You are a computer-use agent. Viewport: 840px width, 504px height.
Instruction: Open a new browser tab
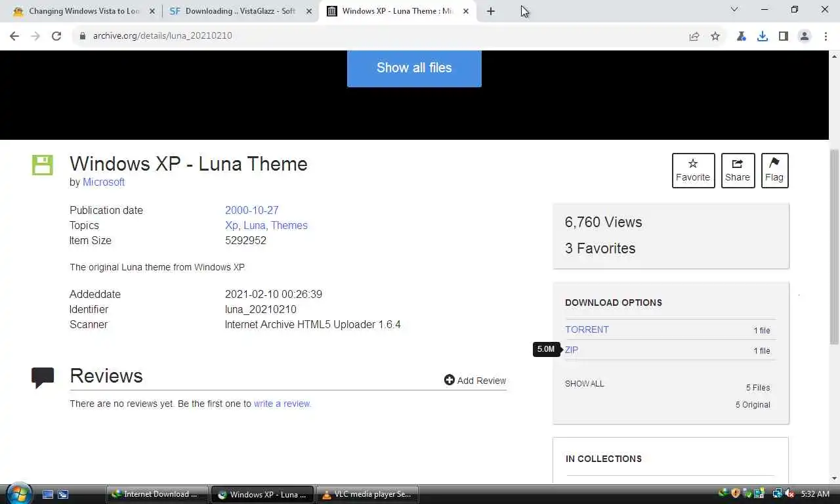tap(491, 11)
